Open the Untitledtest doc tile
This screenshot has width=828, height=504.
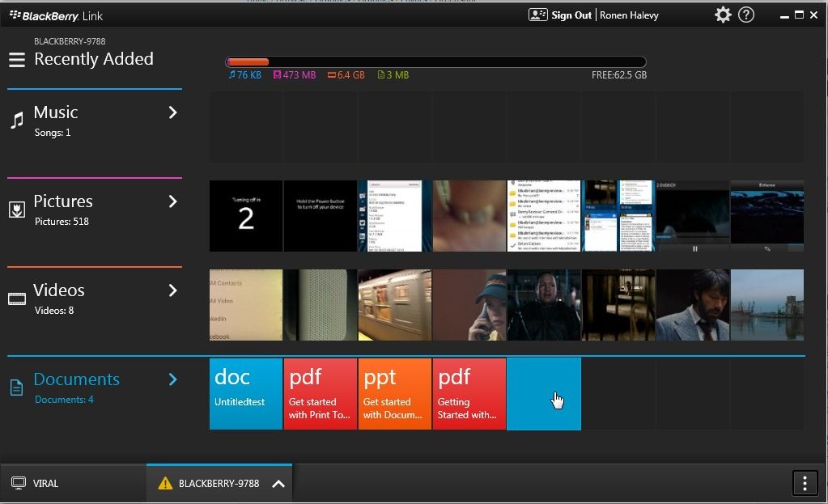click(x=246, y=394)
